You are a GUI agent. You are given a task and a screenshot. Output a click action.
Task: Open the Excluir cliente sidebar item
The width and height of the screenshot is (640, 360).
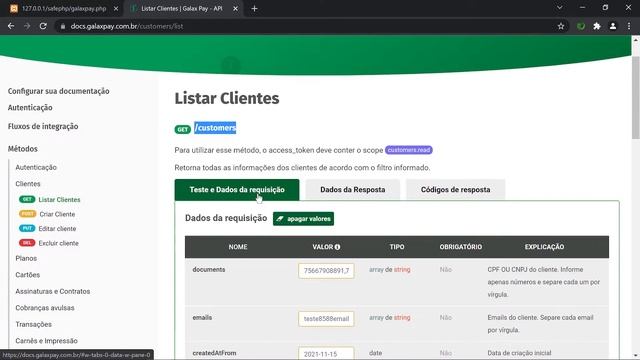(58, 243)
